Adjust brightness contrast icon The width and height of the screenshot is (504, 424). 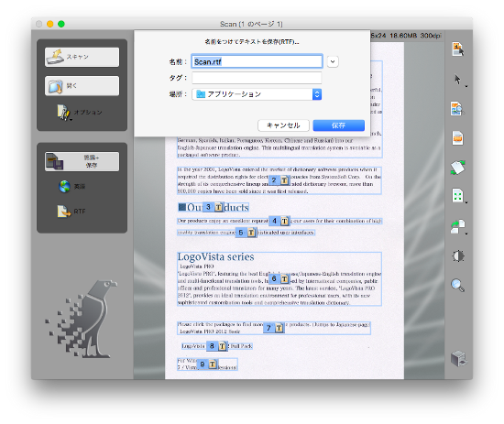(458, 256)
